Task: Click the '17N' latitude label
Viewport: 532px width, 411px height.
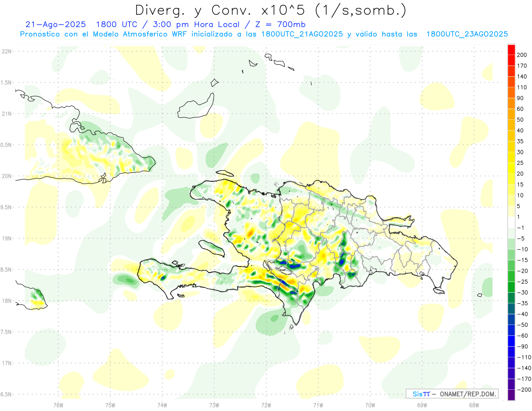Action: (x=6, y=363)
